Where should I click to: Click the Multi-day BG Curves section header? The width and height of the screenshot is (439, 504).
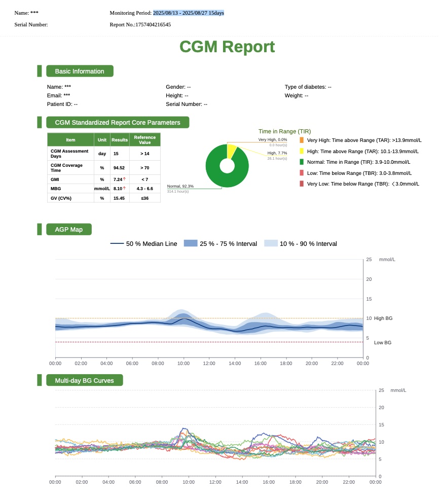[84, 380]
